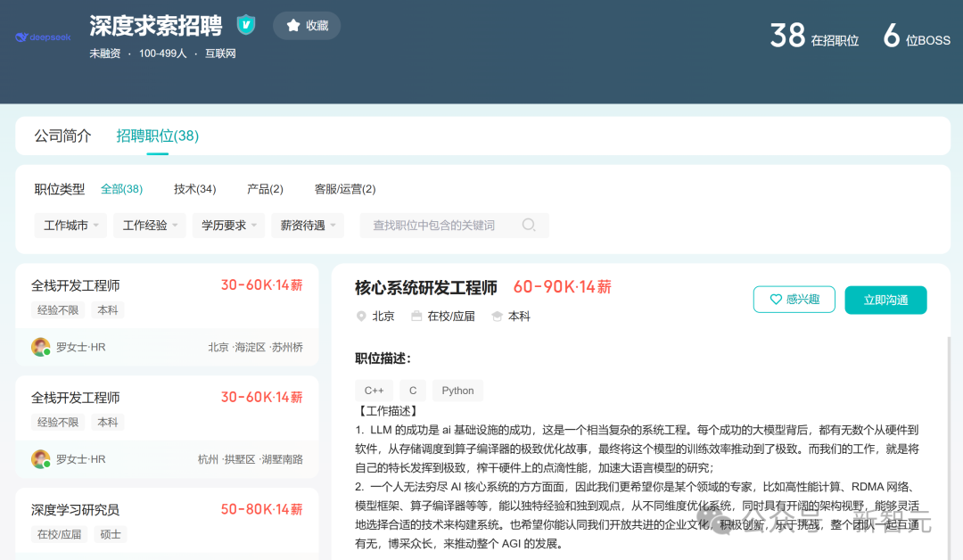Open the 全栈开发工程师 job in 北京
Viewport: 963px width, 560px height.
click(x=167, y=315)
